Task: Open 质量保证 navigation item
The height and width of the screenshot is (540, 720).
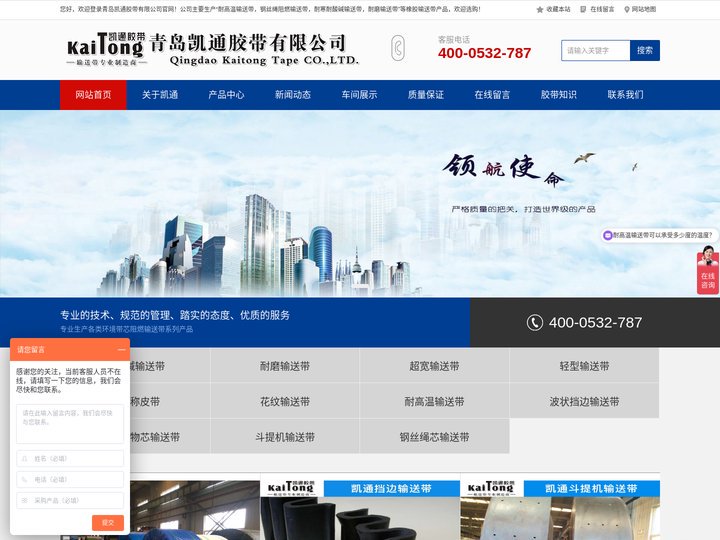Action: (x=426, y=95)
